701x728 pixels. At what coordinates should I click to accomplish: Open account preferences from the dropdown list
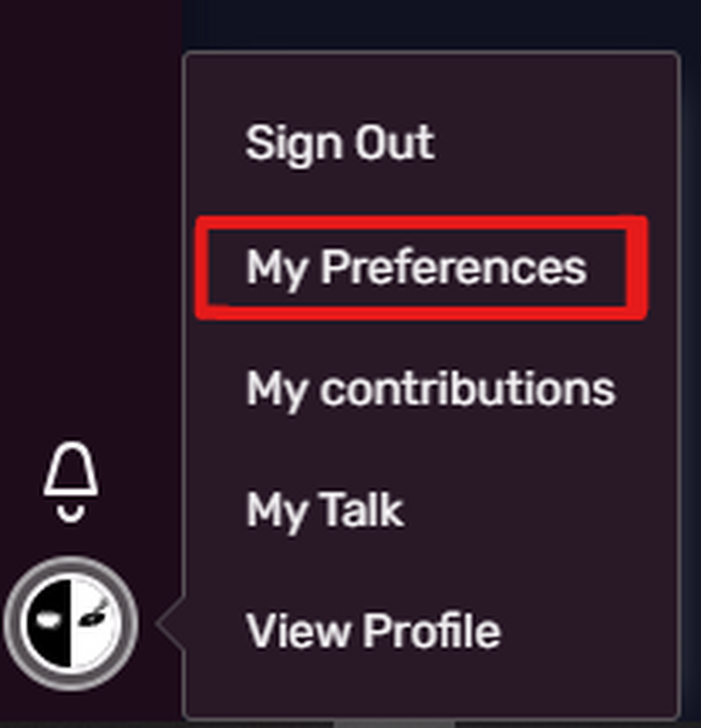tap(416, 267)
